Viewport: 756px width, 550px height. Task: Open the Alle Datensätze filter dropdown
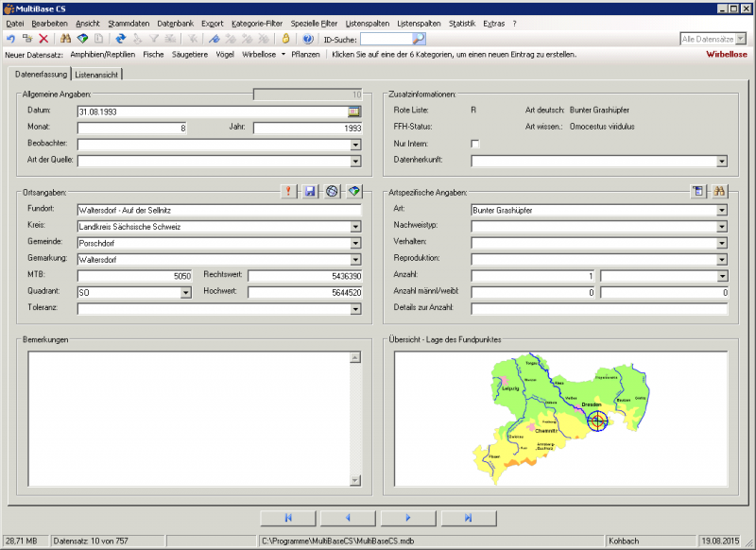[x=741, y=40]
